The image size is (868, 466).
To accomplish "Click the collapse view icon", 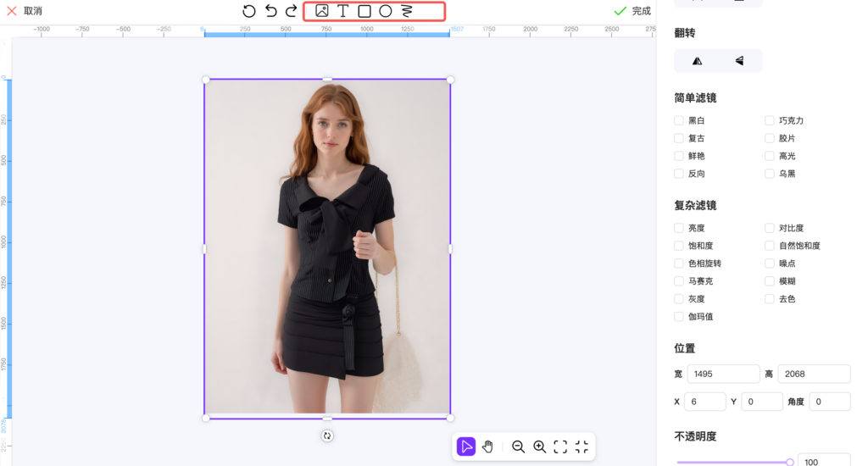I will [x=581, y=447].
